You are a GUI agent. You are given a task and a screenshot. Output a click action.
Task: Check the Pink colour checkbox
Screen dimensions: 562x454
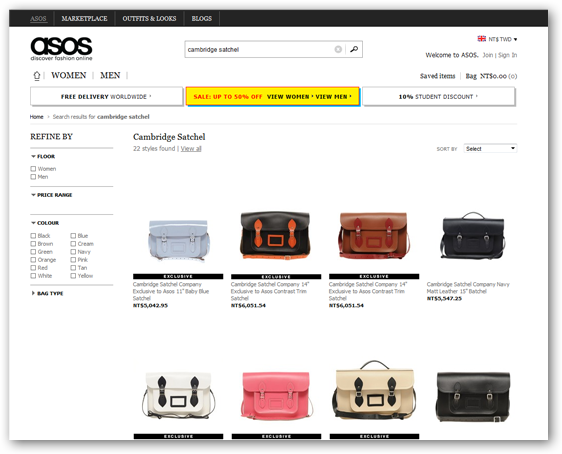(73, 259)
